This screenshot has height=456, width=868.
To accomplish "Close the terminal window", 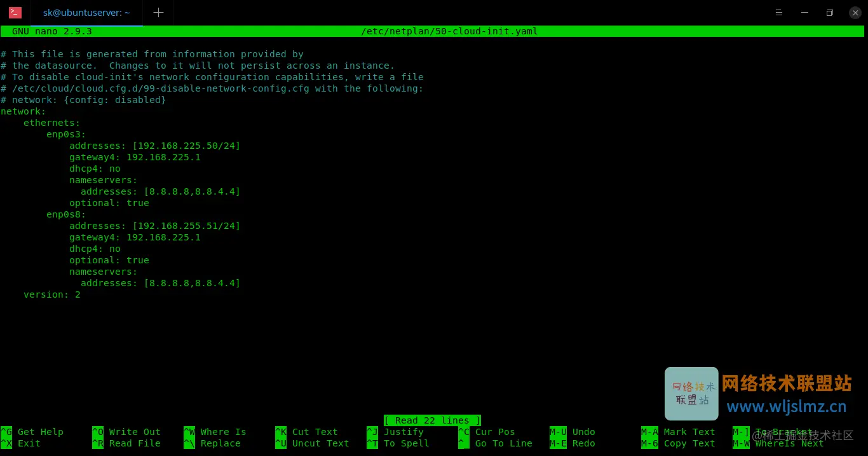I will point(855,13).
